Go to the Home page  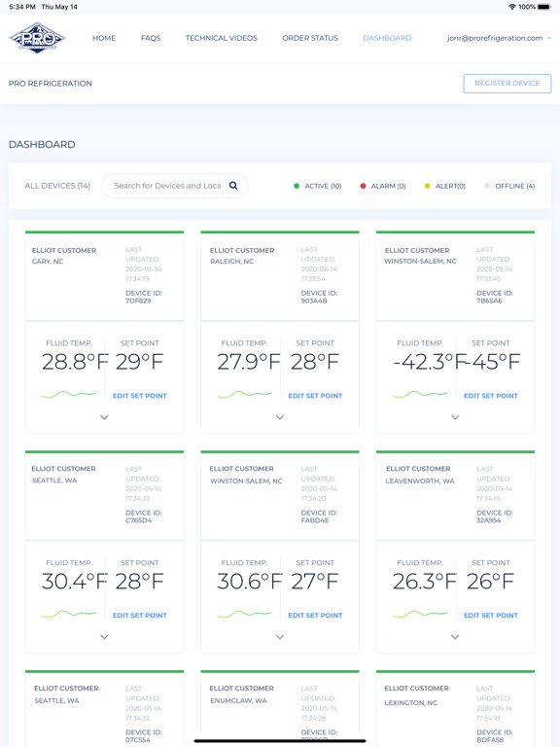click(x=104, y=38)
